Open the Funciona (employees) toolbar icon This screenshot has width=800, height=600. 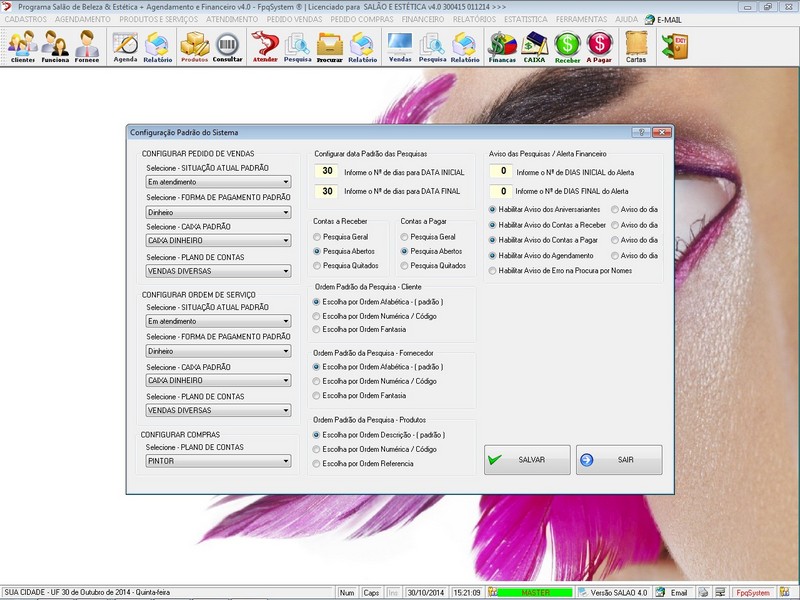[55, 46]
